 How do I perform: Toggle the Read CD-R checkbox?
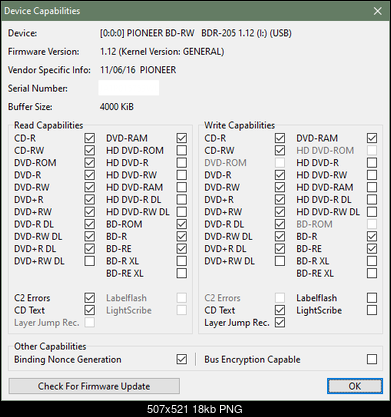point(90,138)
